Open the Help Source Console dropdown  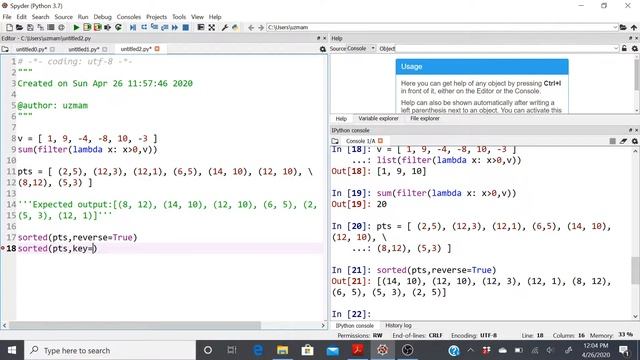361,49
